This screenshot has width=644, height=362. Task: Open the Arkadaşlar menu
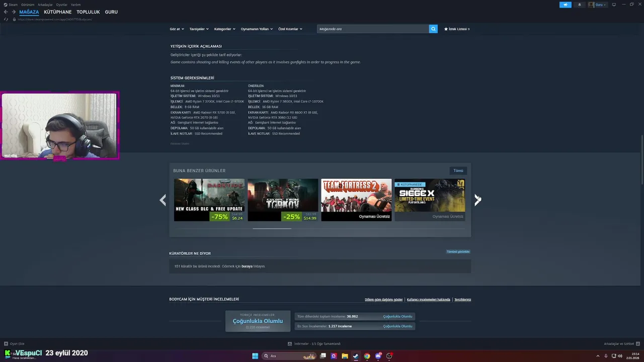pos(45,5)
